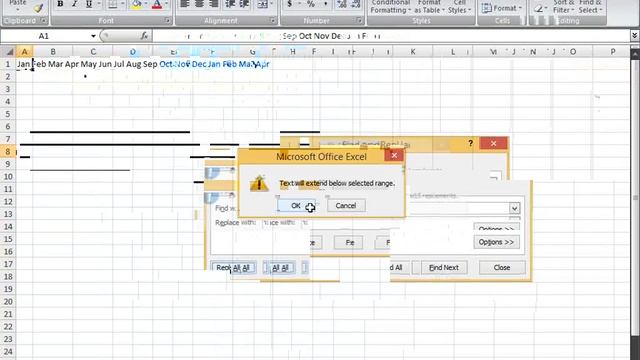Click cell A1 containing Jan
640x360 pixels.
point(24,64)
